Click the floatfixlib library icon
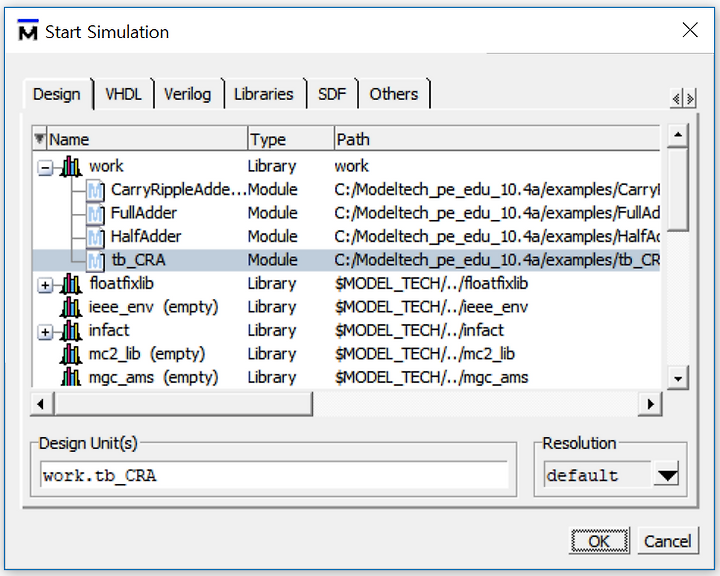The image size is (720, 576). pyautogui.click(x=71, y=284)
